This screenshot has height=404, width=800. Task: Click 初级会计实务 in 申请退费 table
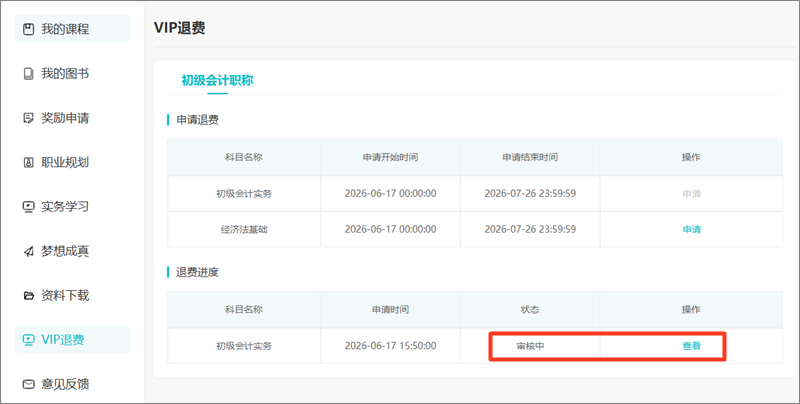(244, 194)
